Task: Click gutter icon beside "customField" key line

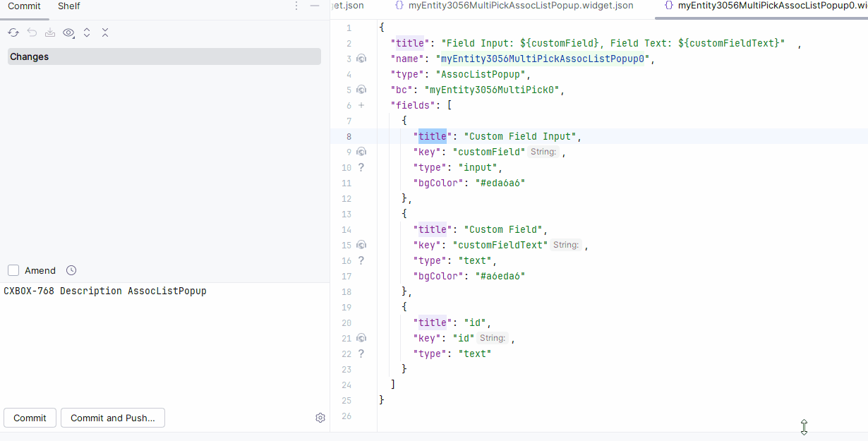Action: coord(361,152)
